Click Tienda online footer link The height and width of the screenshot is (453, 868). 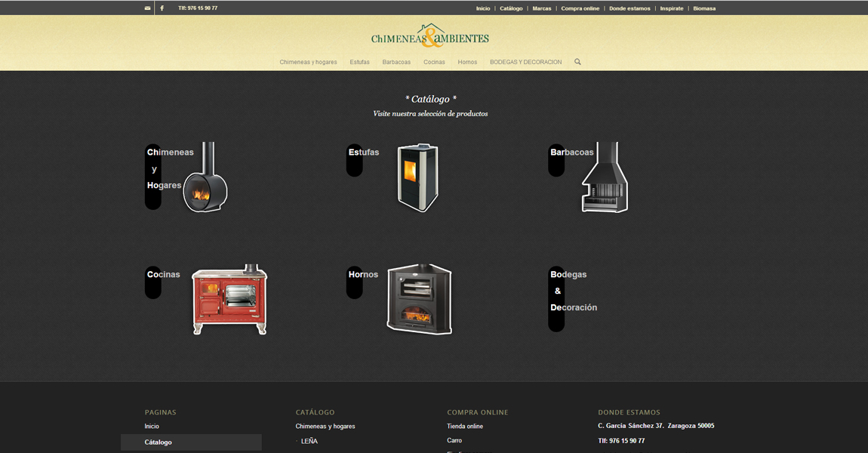[x=465, y=427]
